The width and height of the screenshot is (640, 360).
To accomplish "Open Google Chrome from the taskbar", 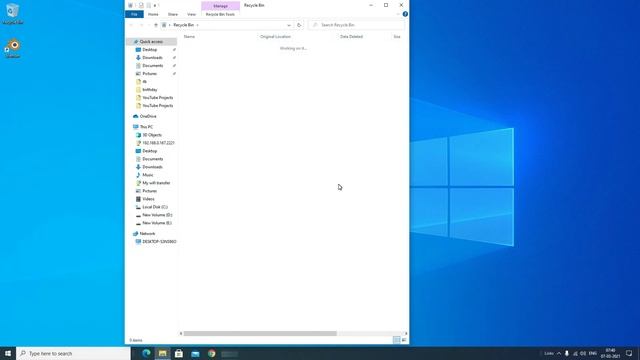I will 211,353.
